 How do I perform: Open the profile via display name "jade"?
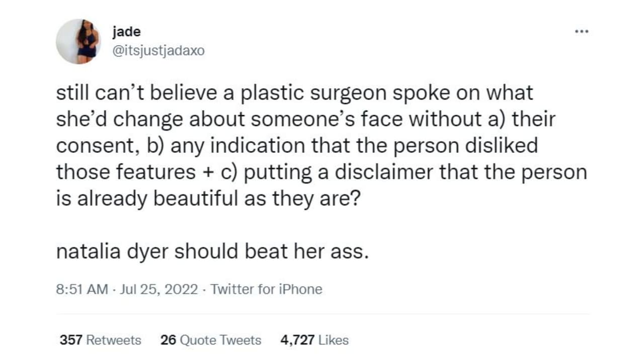click(x=127, y=32)
